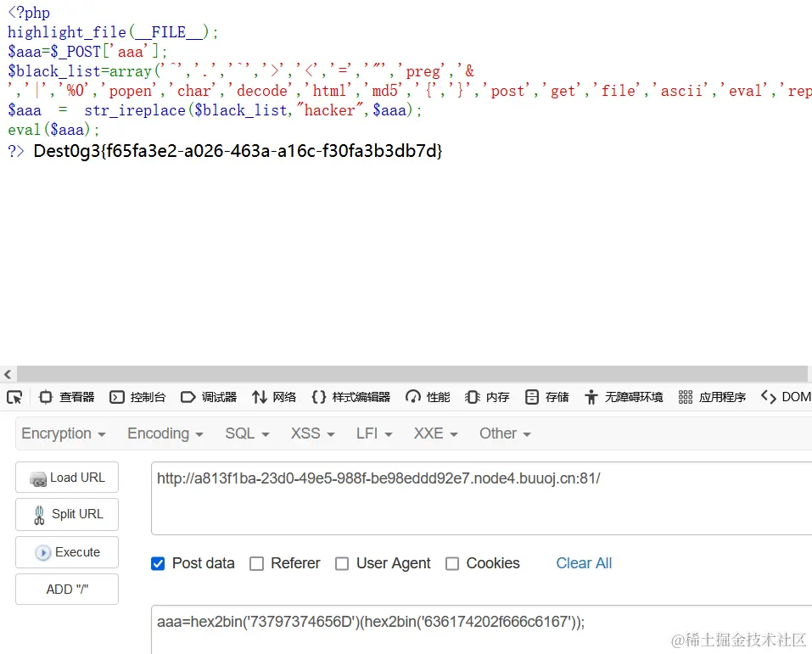Click the str_ireplace code line

click(x=215, y=110)
